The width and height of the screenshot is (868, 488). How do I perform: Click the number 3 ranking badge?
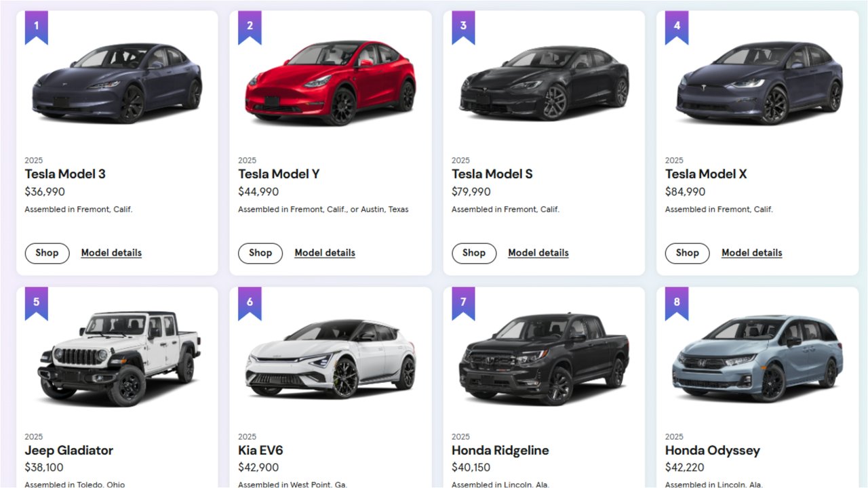463,25
